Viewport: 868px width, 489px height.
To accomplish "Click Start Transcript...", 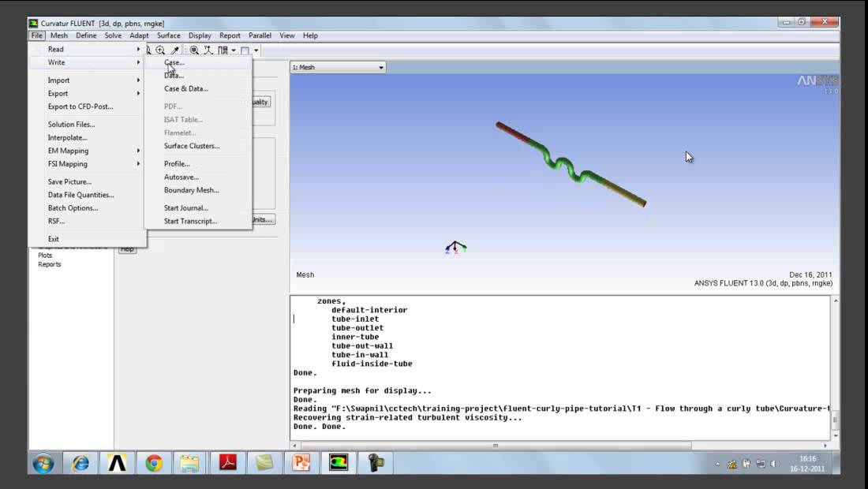I will coord(190,222).
